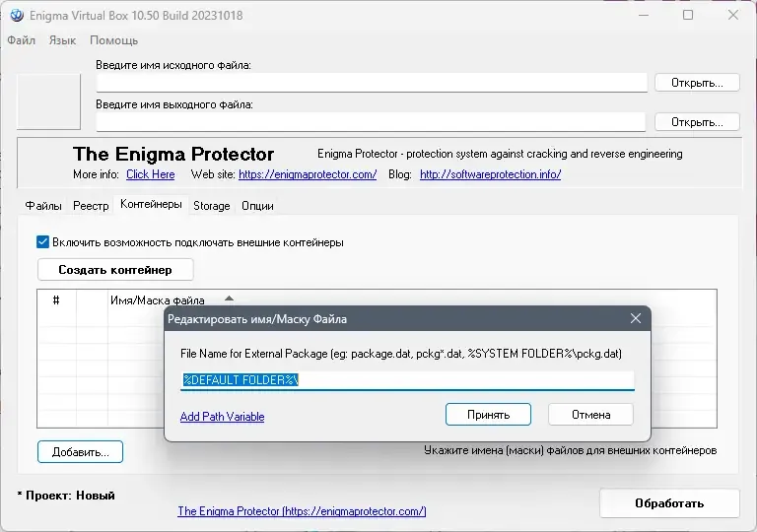Open the Язык menu

[x=62, y=40]
